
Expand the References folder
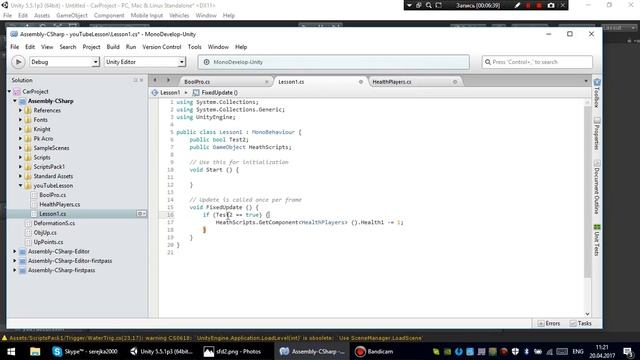click(20, 110)
